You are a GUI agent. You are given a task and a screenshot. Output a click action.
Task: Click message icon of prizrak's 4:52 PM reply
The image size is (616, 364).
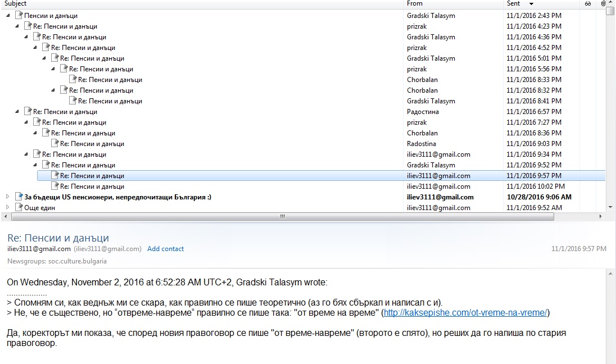coord(46,47)
